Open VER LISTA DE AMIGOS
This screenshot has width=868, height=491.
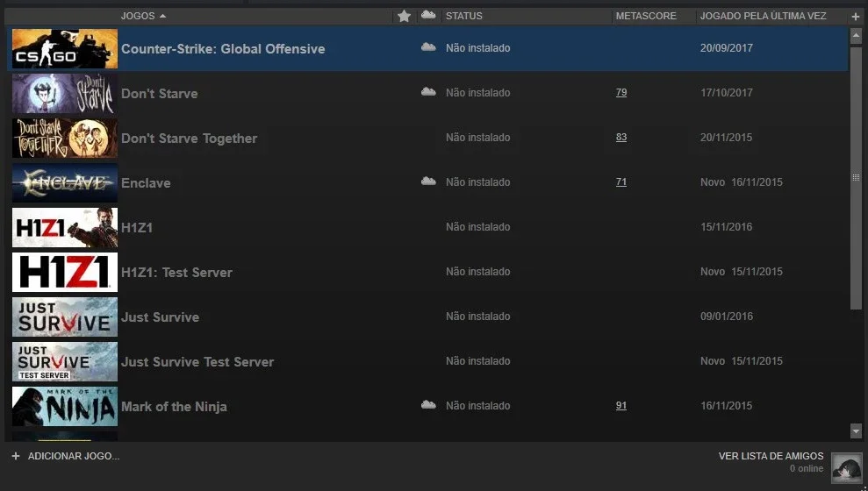coord(771,456)
